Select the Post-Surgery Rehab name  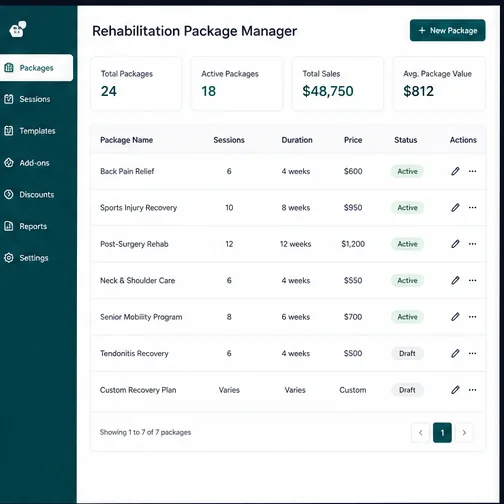[134, 244]
